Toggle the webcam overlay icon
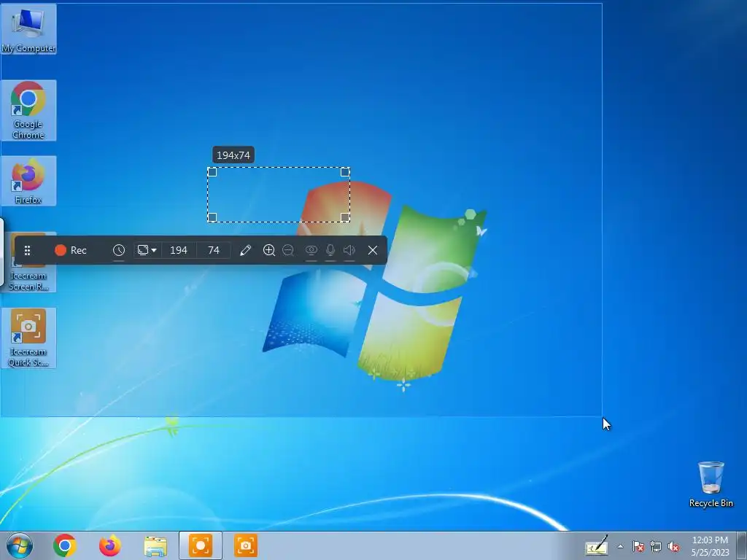This screenshot has height=560, width=747. click(311, 250)
